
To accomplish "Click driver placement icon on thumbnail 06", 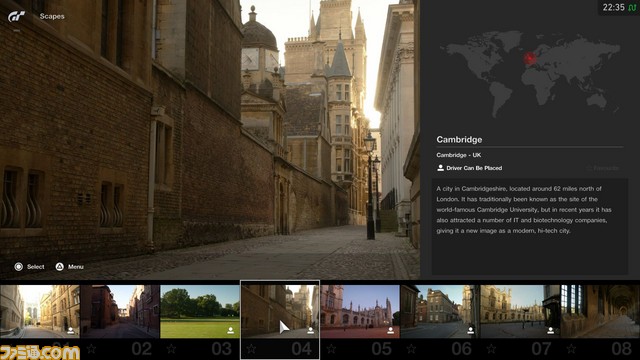I will [471, 330].
